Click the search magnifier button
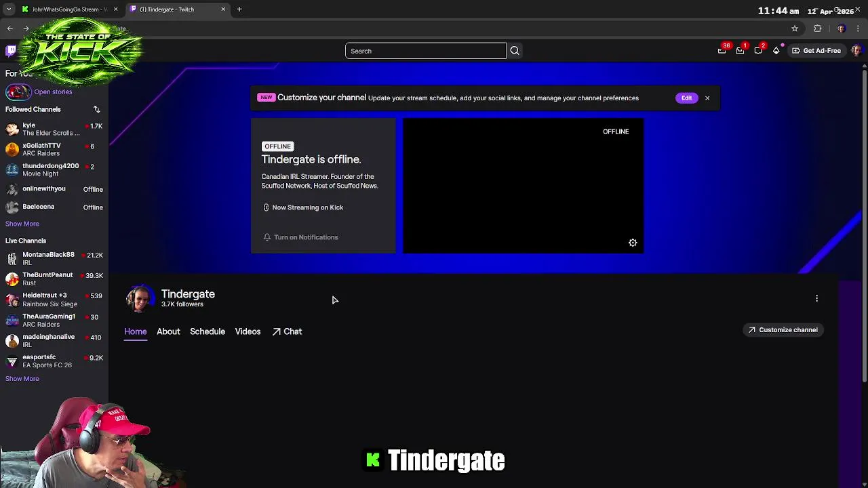This screenshot has width=868, height=488. 515,51
